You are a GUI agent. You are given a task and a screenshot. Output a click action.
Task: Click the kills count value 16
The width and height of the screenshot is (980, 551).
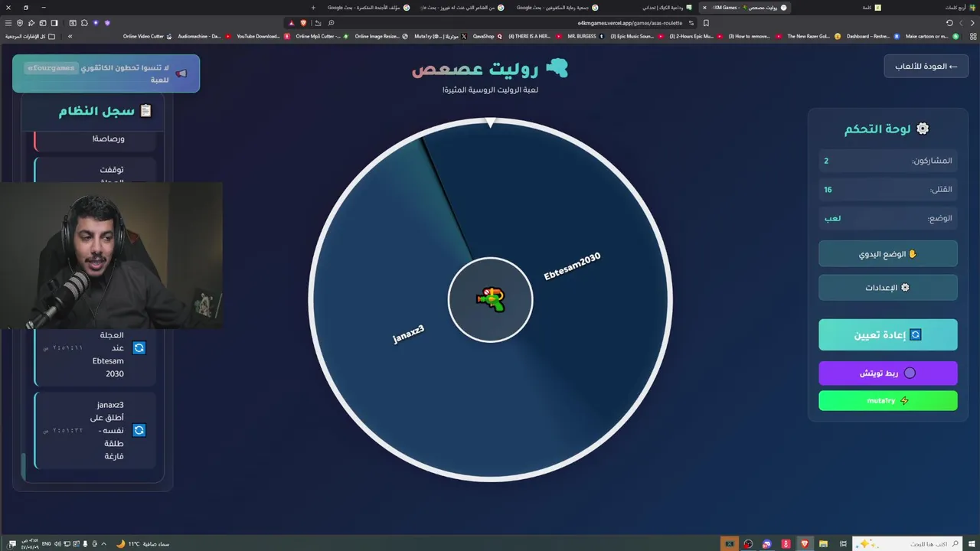828,189
